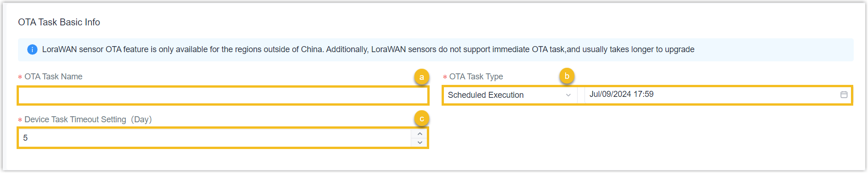Click the OTA Task Type label

476,77
